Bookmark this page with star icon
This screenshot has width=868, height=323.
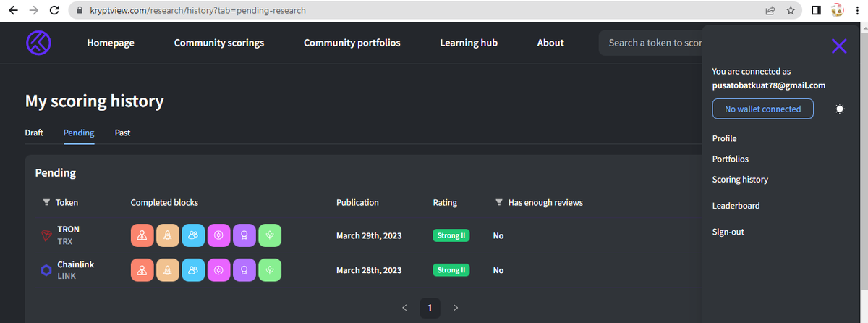tap(791, 11)
